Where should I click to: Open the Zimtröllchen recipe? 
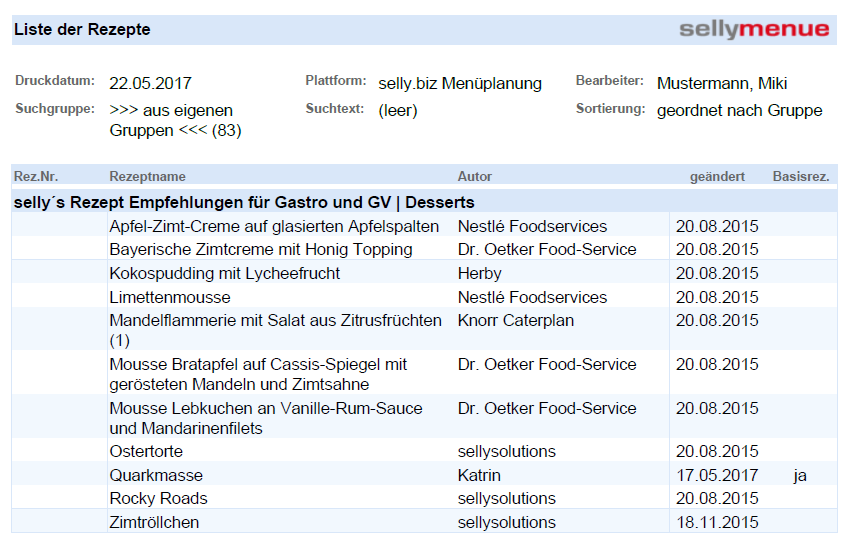point(154,522)
